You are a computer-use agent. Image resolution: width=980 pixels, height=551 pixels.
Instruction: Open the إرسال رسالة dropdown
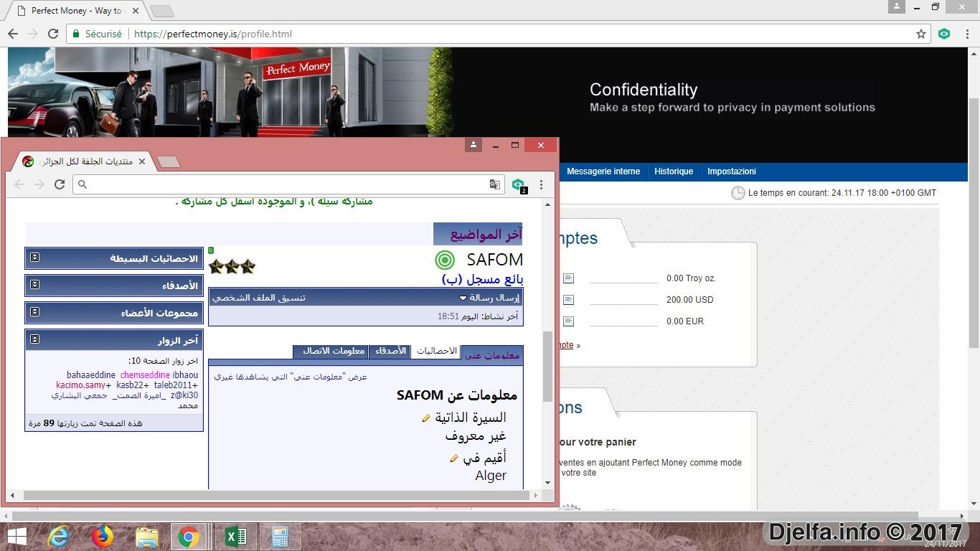coord(489,298)
